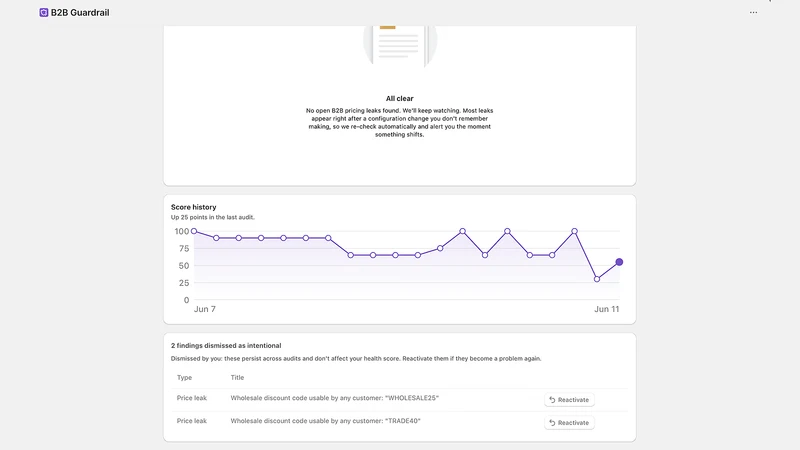This screenshot has width=800, height=450.
Task: Click the lowest score point near 25
Action: [x=596, y=279]
